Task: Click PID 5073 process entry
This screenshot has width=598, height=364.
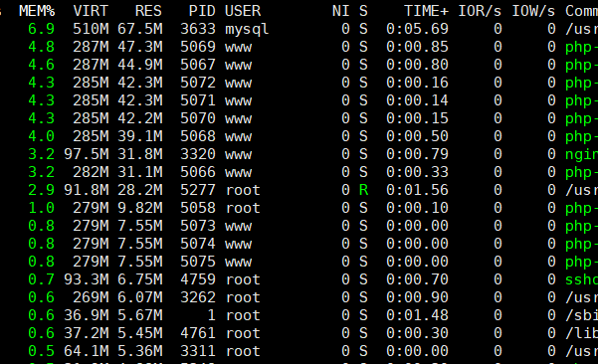Action: pyautogui.click(x=198, y=226)
